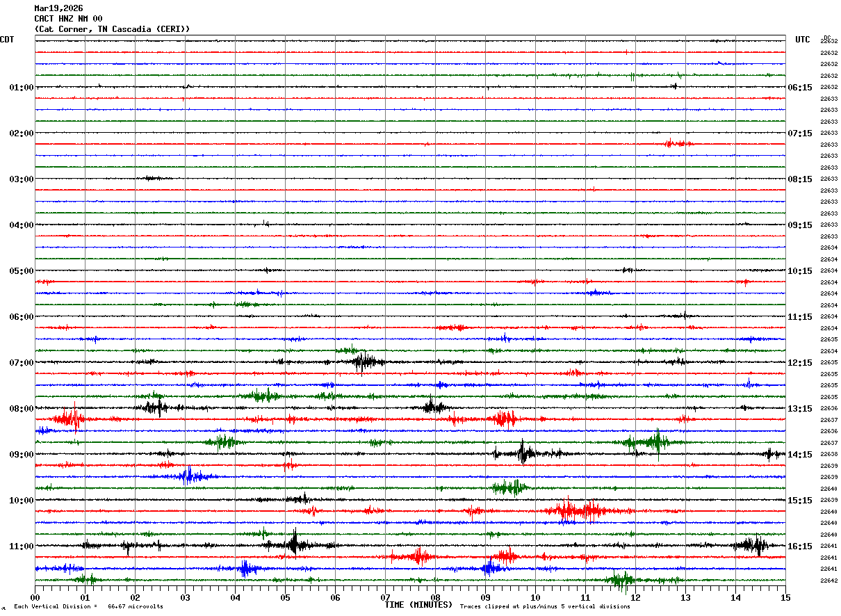Click the 16:15 UTC row label
This screenshot has width=841, height=616.
pos(800,546)
